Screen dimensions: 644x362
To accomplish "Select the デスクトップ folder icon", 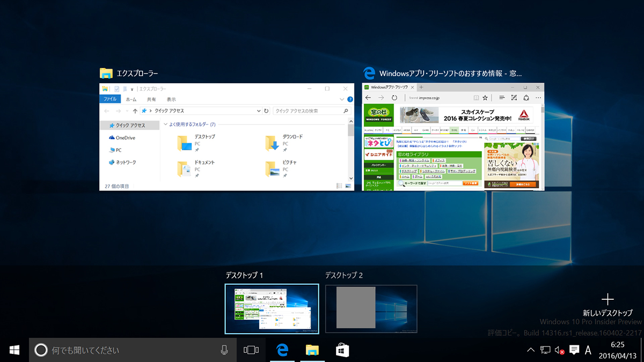I will click(185, 144).
